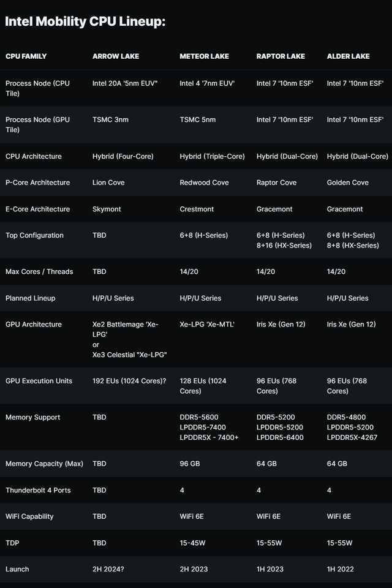Click the Memory Support row label
Image resolution: width=392 pixels, height=588 pixels.
[33, 417]
